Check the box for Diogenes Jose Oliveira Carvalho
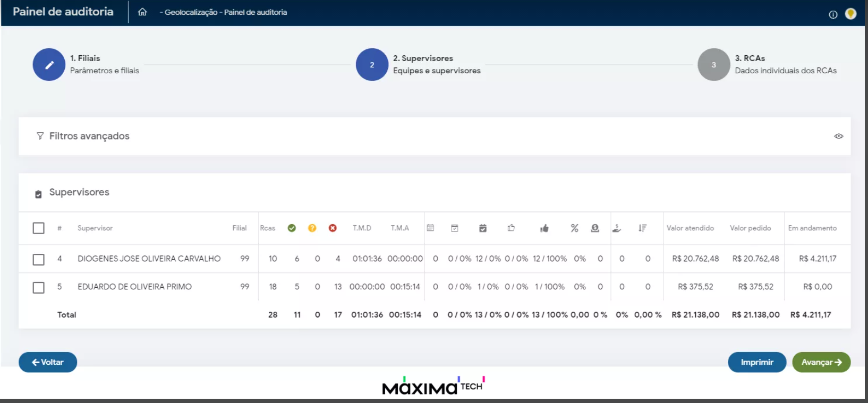This screenshot has width=868, height=403. pos(38,259)
